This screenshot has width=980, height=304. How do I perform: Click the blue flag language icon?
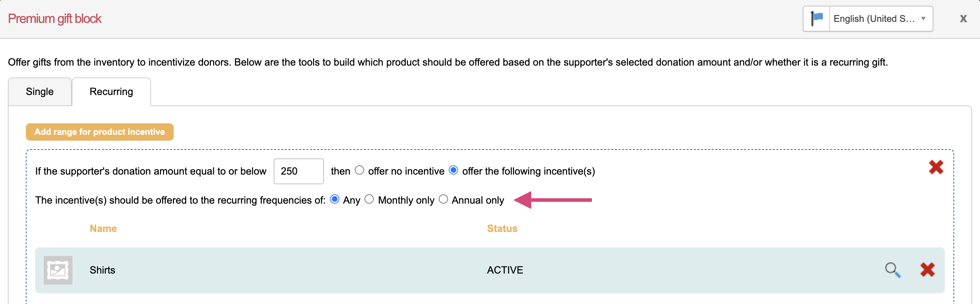click(x=816, y=19)
